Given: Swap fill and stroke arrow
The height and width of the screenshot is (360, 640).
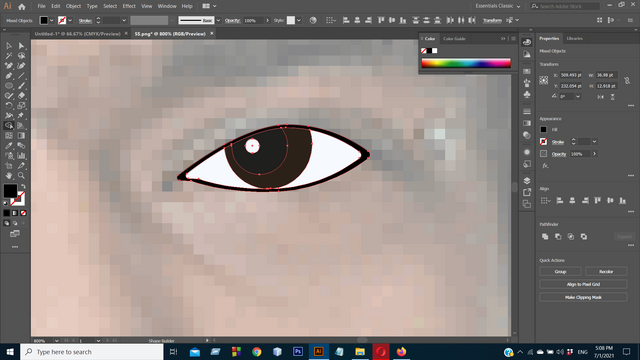Looking at the screenshot, I should pyautogui.click(x=23, y=187).
